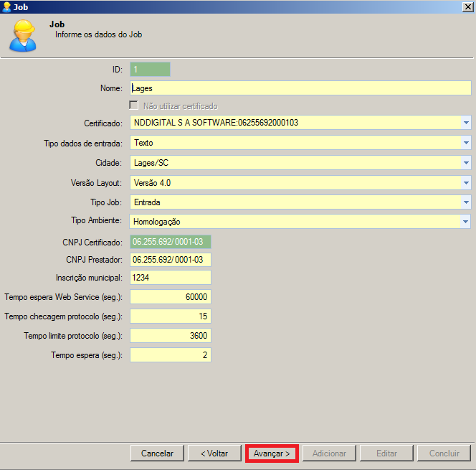Select the Tempo checagem protocolo field
Image resolution: width=476 pixels, height=470 pixels.
tap(171, 316)
